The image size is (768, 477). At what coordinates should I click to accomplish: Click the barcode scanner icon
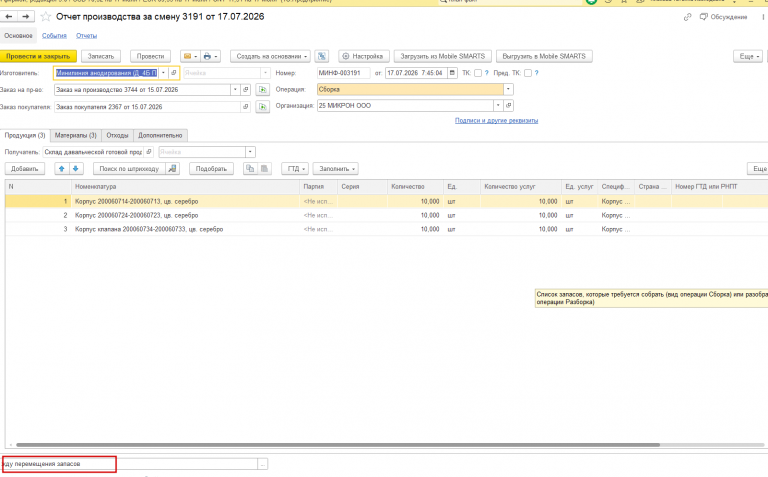172,168
